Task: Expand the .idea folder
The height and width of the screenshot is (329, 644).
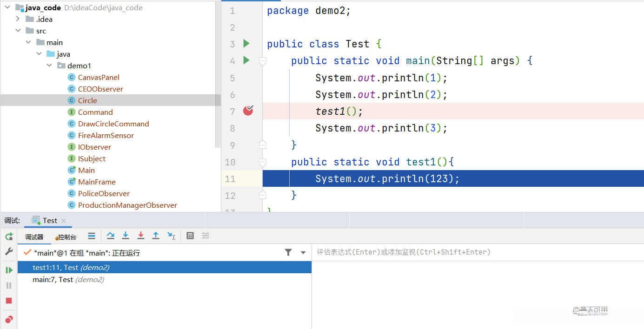Action: click(x=18, y=19)
